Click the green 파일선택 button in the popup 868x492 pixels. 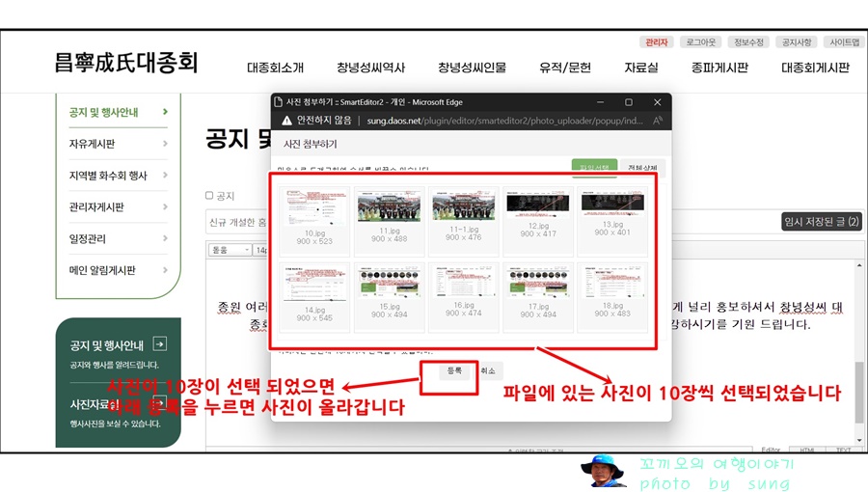coord(594,167)
